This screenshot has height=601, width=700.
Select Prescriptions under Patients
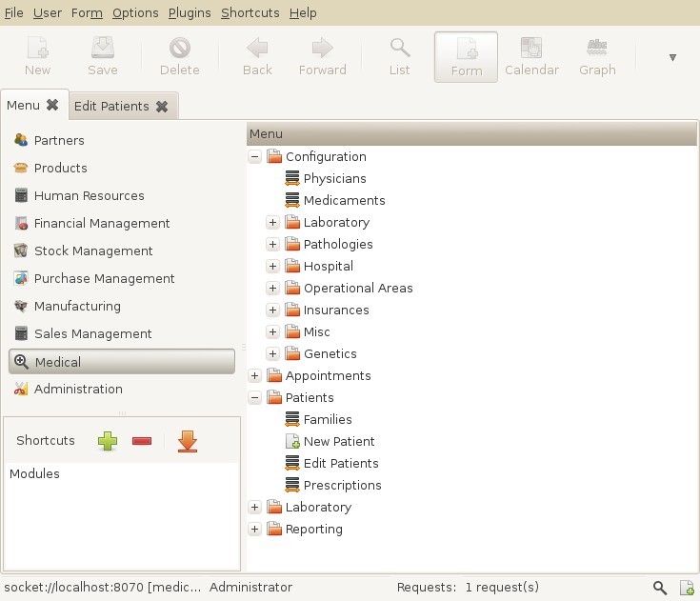click(x=342, y=485)
